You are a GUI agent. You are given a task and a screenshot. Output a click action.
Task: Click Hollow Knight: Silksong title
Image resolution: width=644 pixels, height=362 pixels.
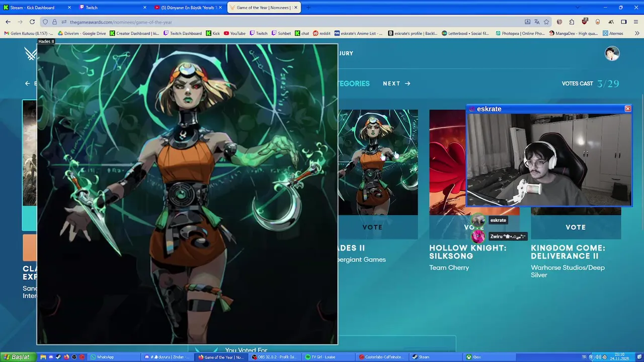click(x=468, y=252)
